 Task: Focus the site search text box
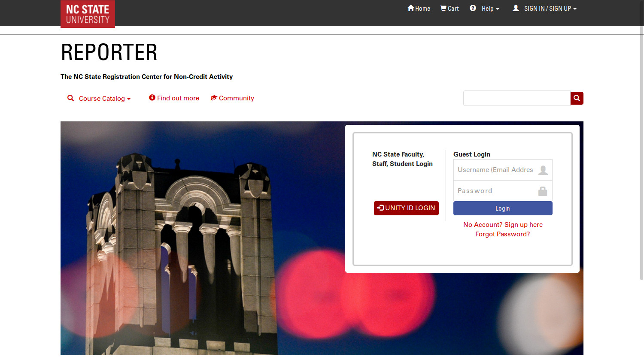point(517,98)
